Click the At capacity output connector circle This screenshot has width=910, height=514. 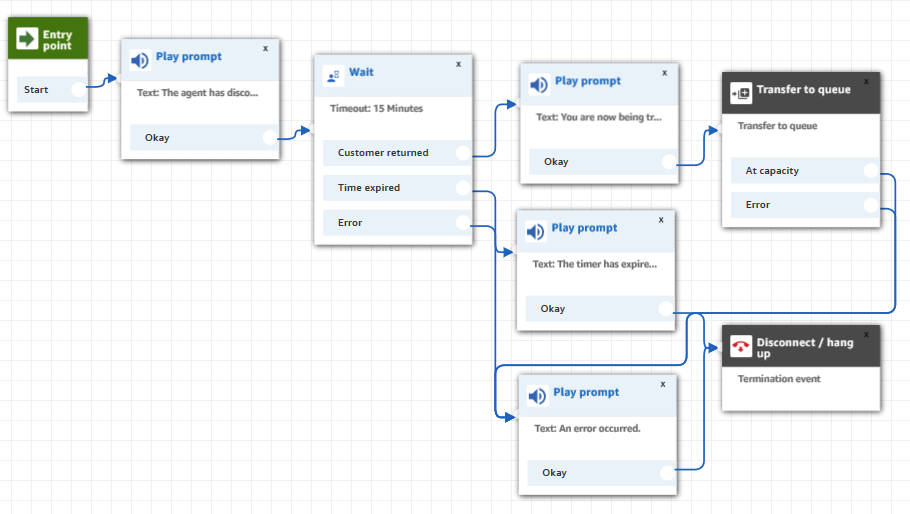coord(870,171)
